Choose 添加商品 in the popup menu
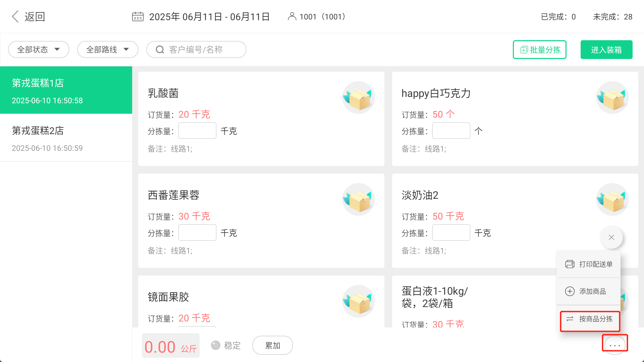 coord(589,291)
